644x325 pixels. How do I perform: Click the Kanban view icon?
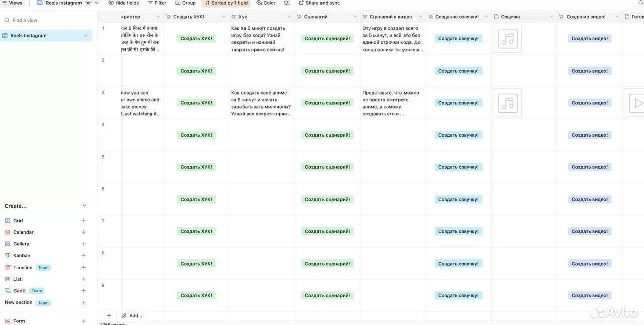[x=8, y=255]
